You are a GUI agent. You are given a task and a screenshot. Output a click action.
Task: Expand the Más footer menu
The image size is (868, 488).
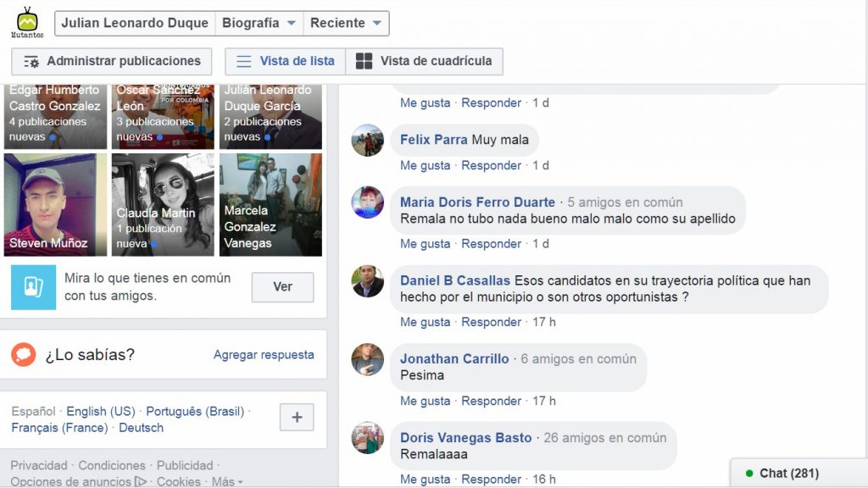click(x=227, y=482)
